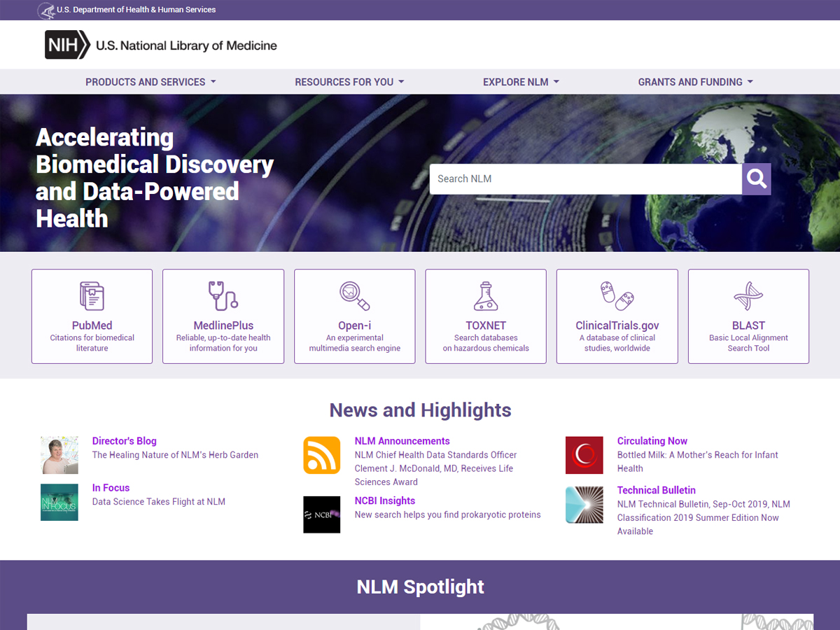840x630 pixels.
Task: Open the Technical Bulletin link
Action: click(656, 490)
